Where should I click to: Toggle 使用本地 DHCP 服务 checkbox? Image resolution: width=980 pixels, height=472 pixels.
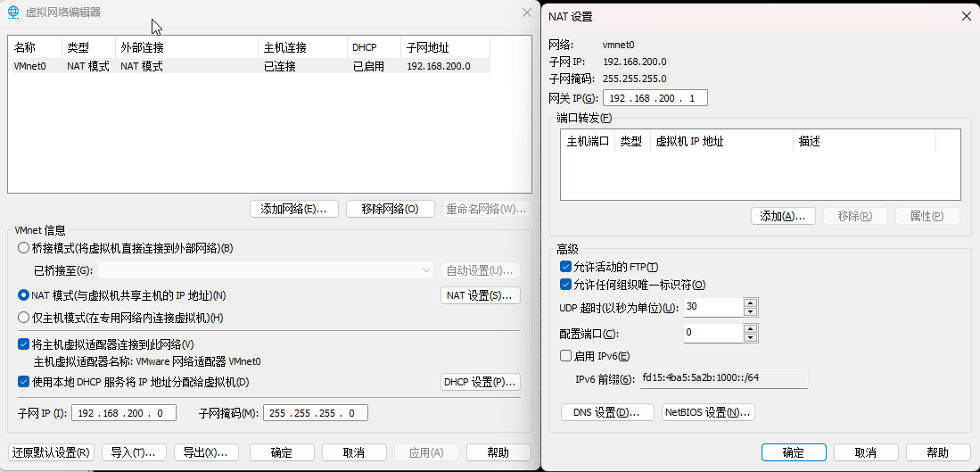click(24, 381)
